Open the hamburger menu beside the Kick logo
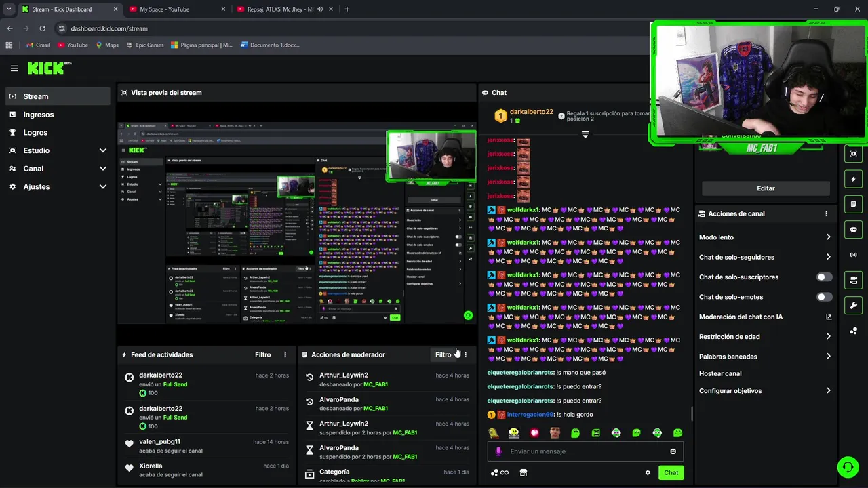868x488 pixels. click(x=14, y=68)
